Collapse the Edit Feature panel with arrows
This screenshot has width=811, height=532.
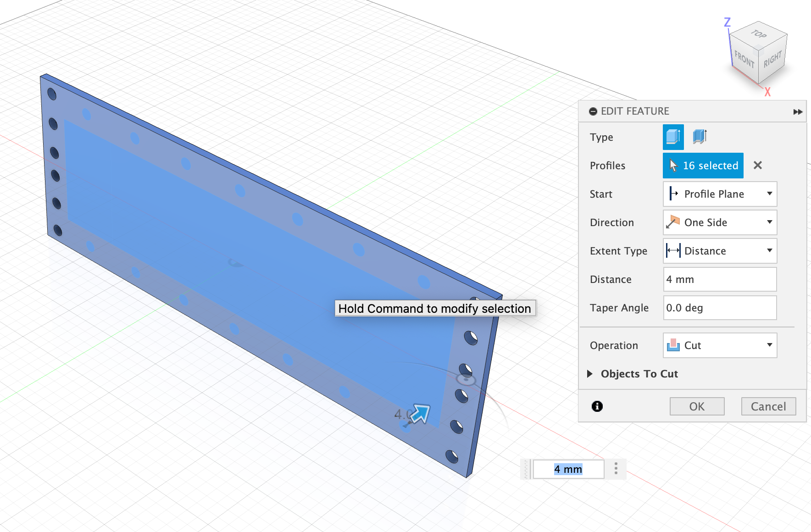pos(798,111)
